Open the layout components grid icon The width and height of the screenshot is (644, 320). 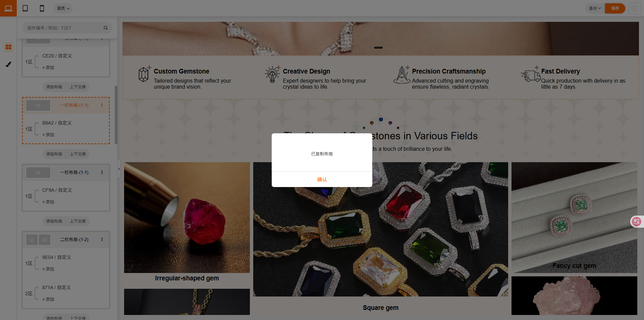click(x=8, y=47)
